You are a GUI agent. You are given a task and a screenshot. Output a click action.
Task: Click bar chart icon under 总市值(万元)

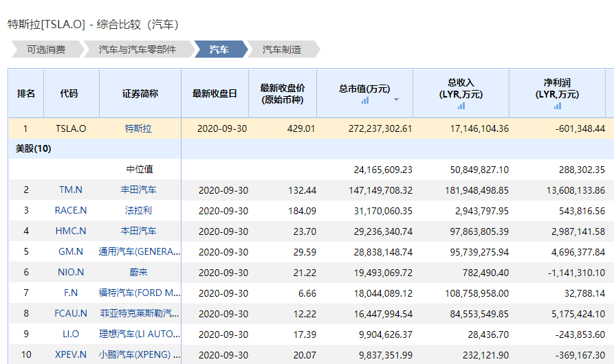pyautogui.click(x=365, y=100)
